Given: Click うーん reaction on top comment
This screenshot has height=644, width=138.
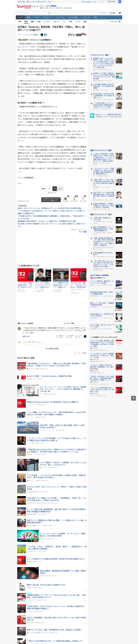Looking at the screenshot, I should (x=79, y=336).
